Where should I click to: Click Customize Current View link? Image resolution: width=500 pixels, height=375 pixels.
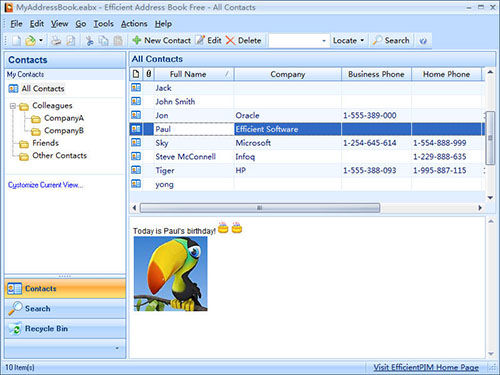(x=45, y=185)
